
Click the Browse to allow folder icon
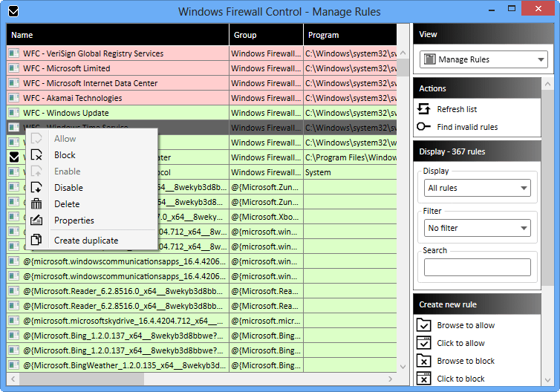tap(424, 325)
